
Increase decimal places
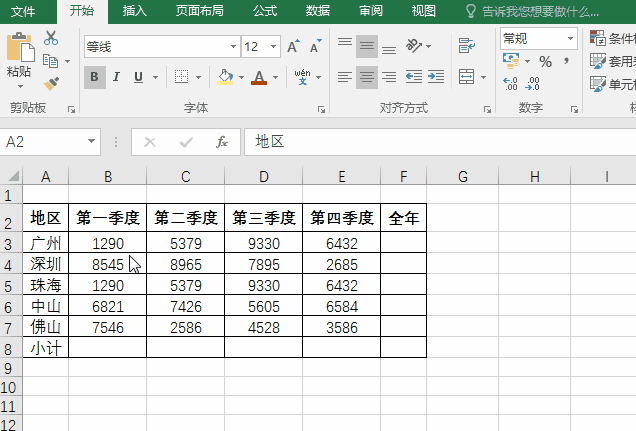[510, 84]
